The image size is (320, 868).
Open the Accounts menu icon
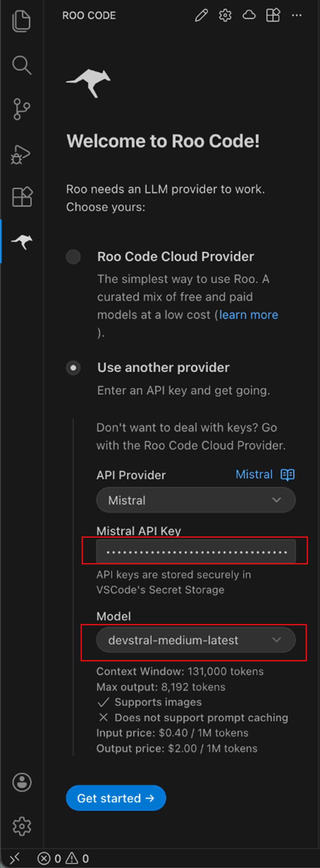click(x=22, y=782)
